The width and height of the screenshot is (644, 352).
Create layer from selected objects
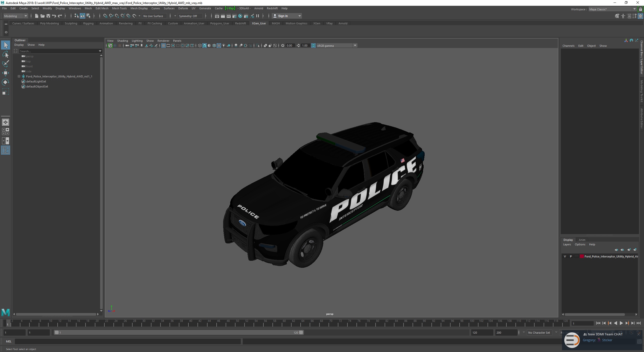click(635, 250)
